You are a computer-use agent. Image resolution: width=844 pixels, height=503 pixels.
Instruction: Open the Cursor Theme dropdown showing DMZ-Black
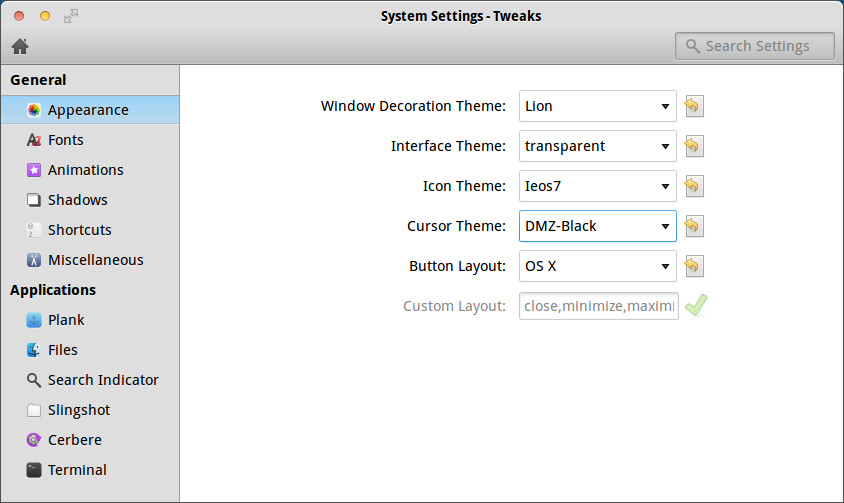tap(597, 226)
